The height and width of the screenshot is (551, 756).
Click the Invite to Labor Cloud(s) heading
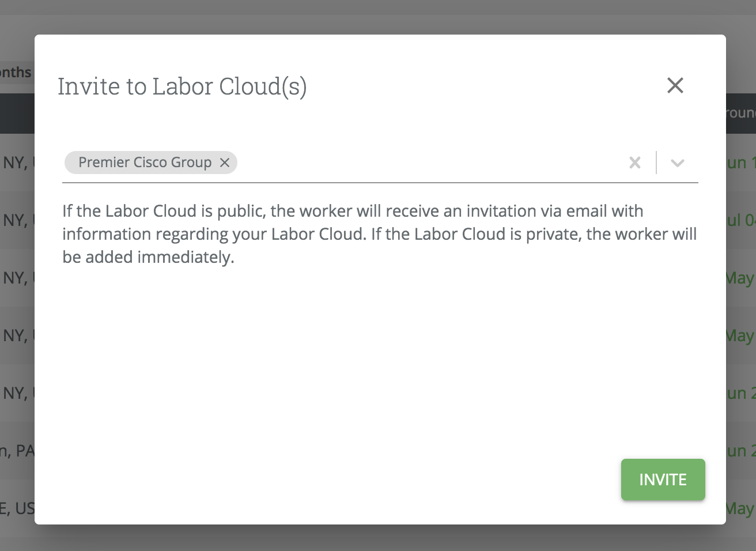point(182,86)
